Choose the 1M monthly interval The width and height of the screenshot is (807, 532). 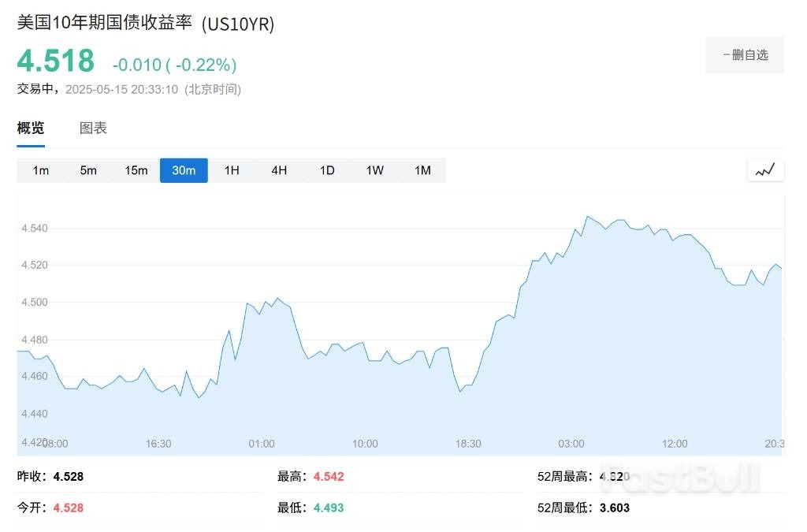[x=422, y=170]
